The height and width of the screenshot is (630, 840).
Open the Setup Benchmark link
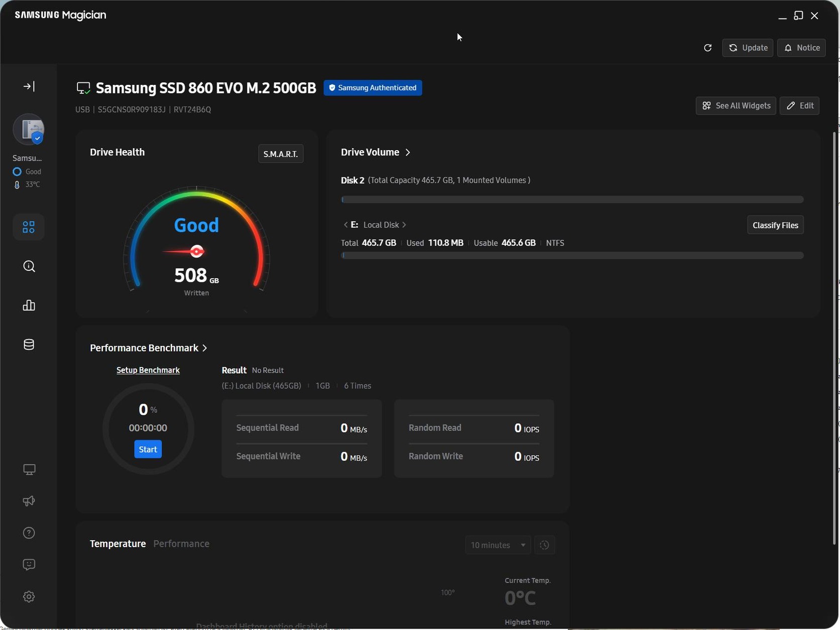148,370
